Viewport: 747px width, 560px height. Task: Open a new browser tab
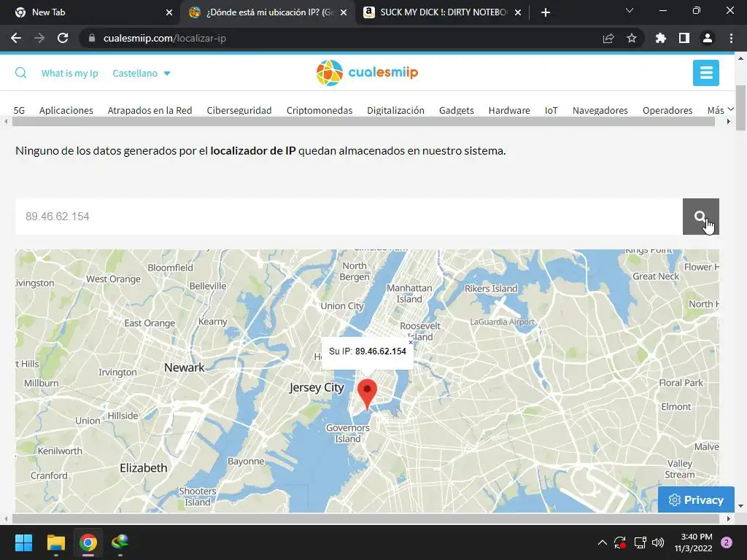[x=546, y=12]
